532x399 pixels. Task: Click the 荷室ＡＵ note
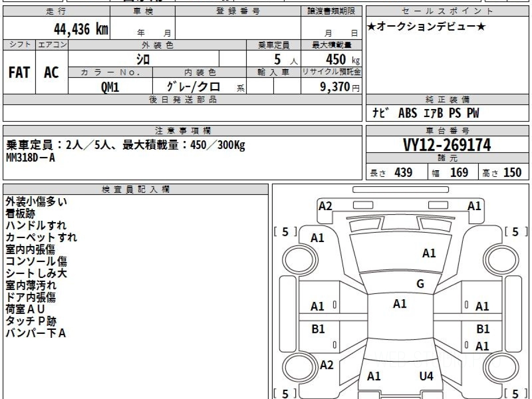[25, 309]
